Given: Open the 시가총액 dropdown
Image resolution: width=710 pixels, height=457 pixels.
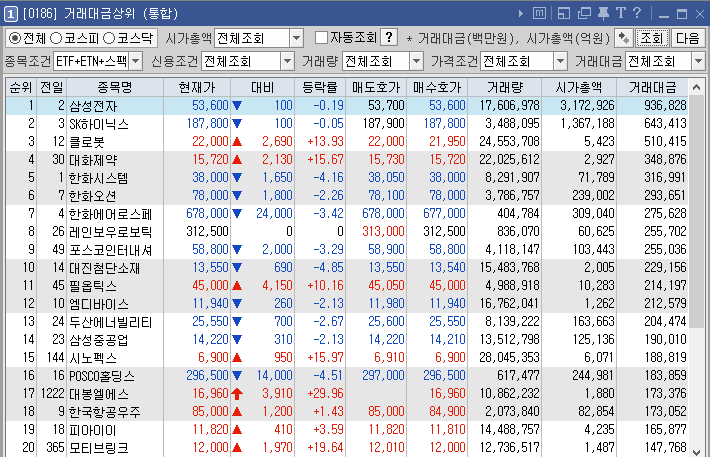Looking at the screenshot, I should click(297, 38).
